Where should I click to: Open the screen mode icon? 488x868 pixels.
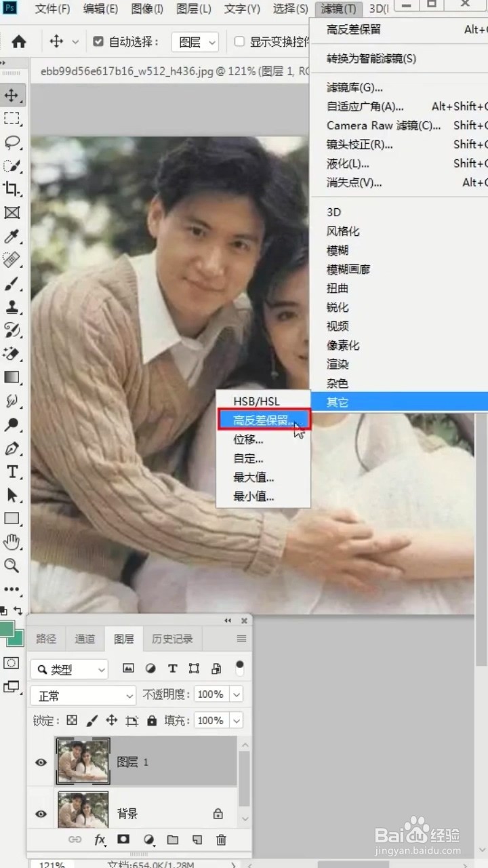tap(12, 686)
